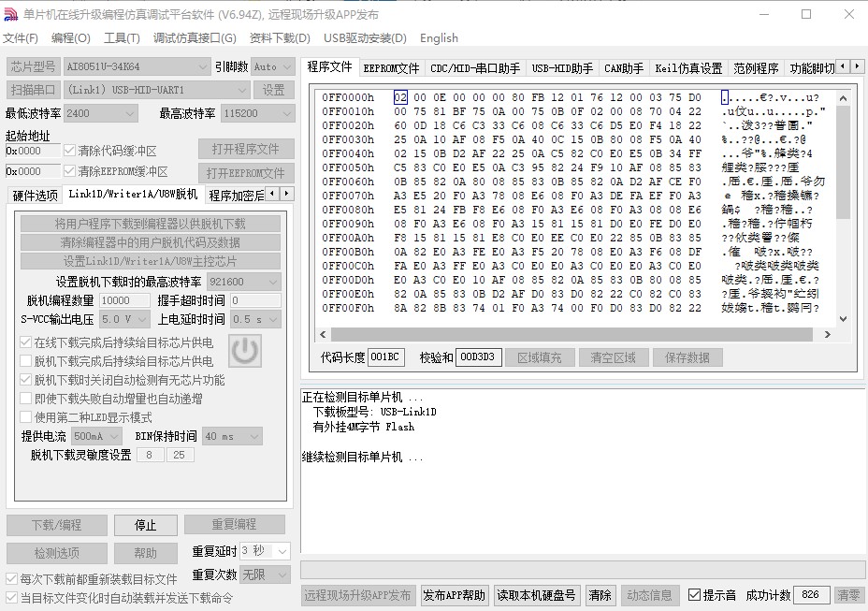Screen dimensions: 868x611
Task: Open 调试仿真接口(G) menu
Action: 195,37
